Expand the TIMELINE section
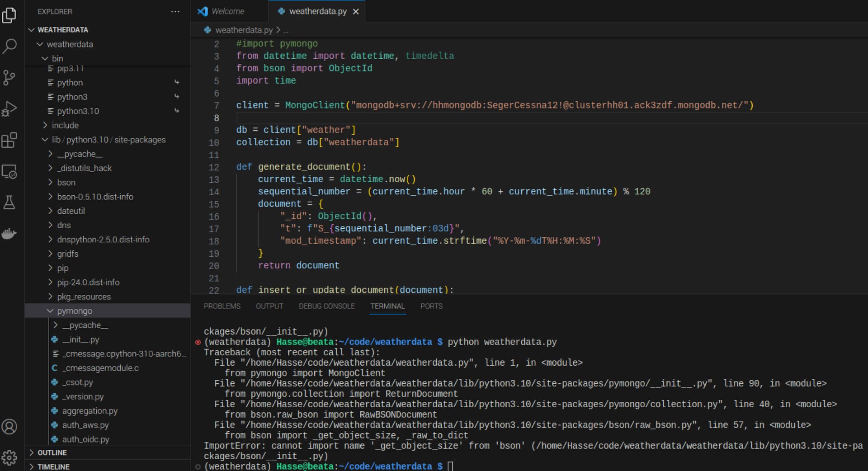The height and width of the screenshot is (471, 868). 53,466
